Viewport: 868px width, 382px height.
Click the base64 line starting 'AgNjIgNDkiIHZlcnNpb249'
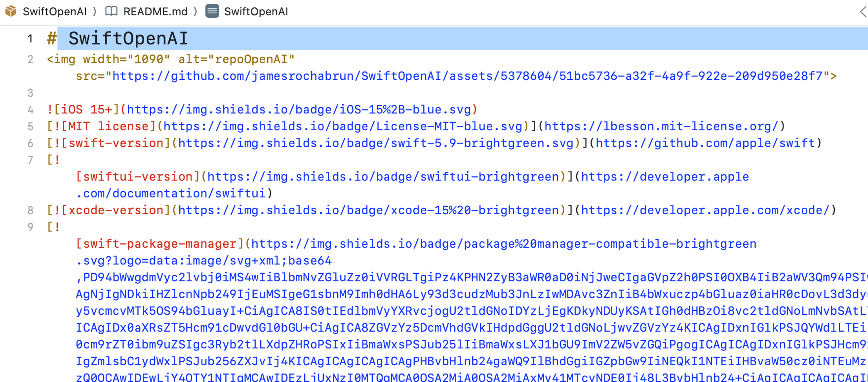472,294
